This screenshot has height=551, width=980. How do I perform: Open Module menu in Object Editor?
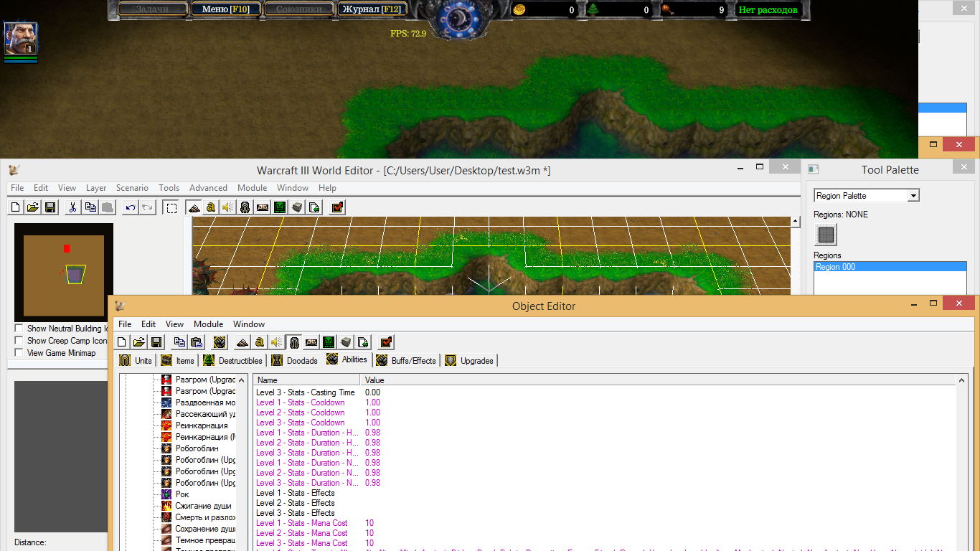pos(209,324)
